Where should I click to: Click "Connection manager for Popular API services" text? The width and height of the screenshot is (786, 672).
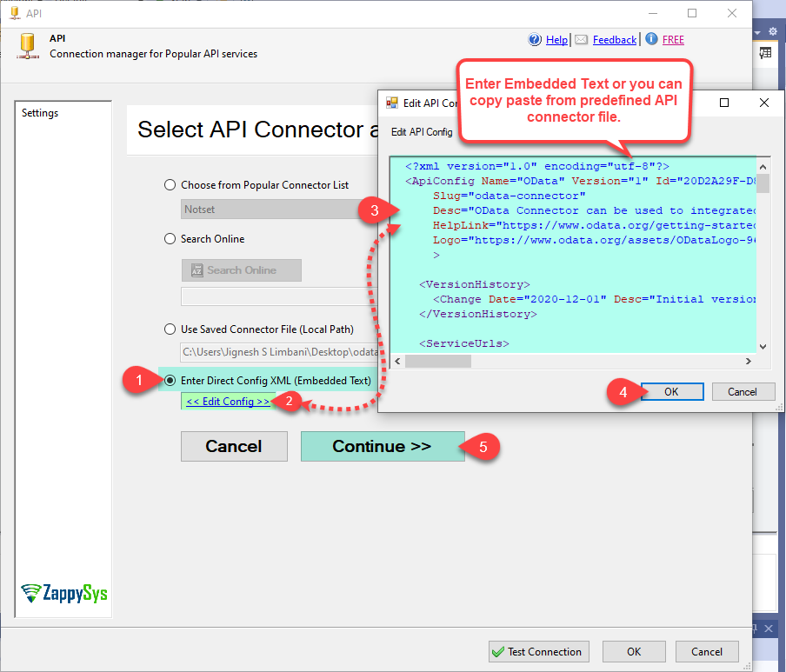coord(153,54)
